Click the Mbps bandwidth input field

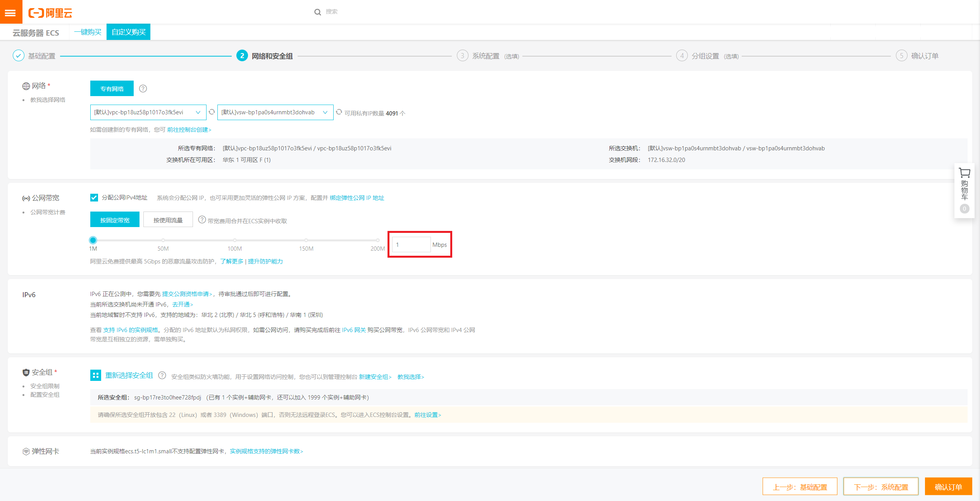(x=411, y=244)
